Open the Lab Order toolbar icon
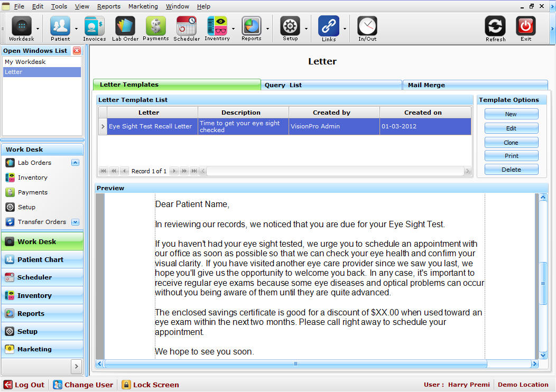Viewport: 556px width, 392px height. (x=125, y=27)
